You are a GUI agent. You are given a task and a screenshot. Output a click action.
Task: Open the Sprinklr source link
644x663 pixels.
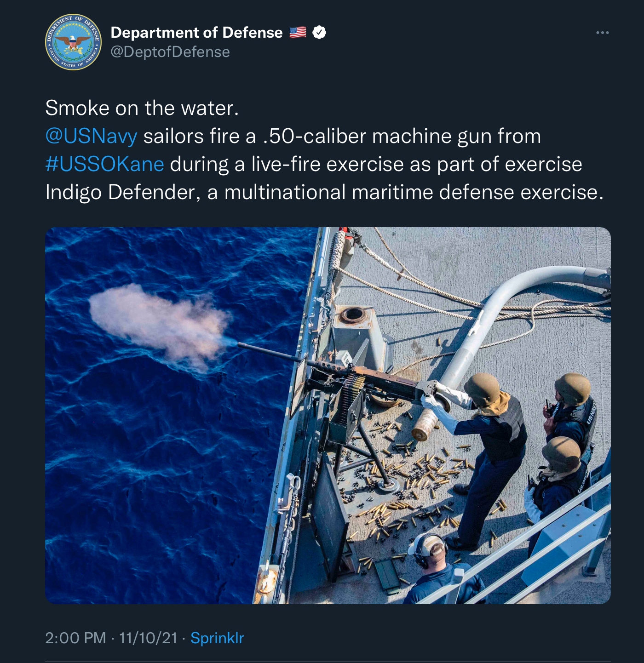[x=217, y=638]
